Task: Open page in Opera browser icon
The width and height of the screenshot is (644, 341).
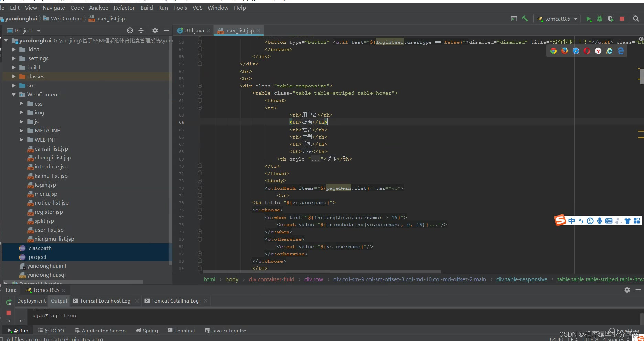Action: [587, 51]
